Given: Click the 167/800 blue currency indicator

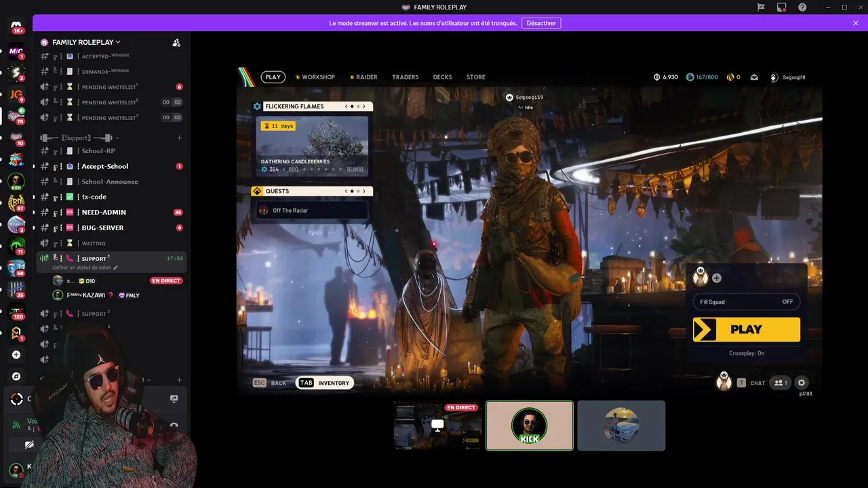Looking at the screenshot, I should click(x=702, y=77).
